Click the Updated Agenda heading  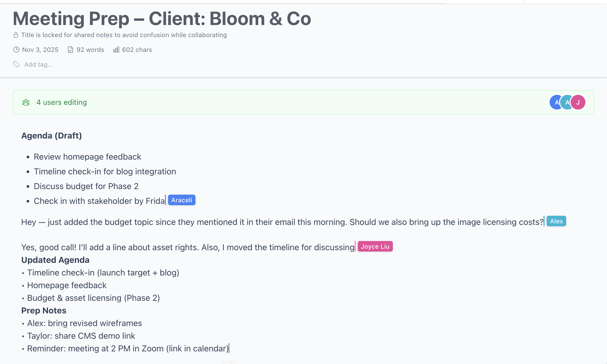tap(55, 260)
